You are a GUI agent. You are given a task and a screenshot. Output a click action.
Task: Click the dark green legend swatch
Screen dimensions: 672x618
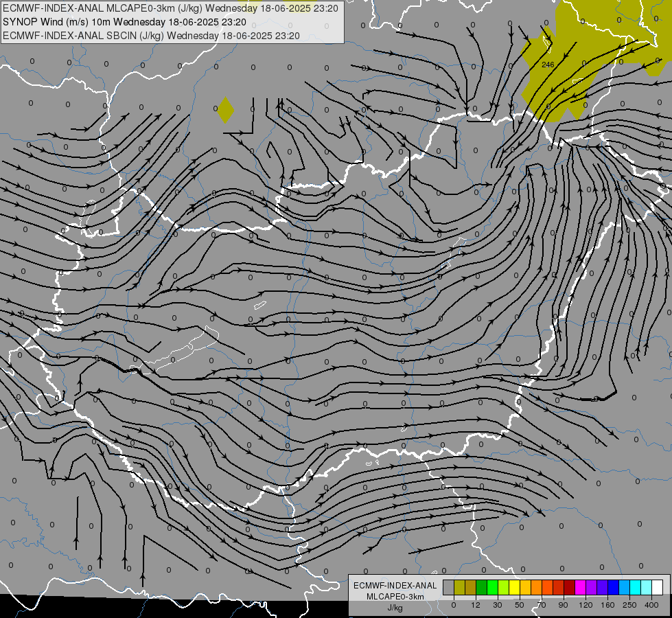point(482,588)
